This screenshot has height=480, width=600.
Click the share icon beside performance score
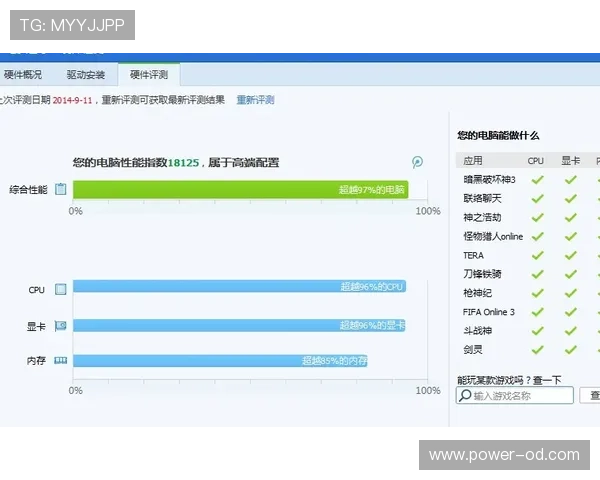click(417, 162)
